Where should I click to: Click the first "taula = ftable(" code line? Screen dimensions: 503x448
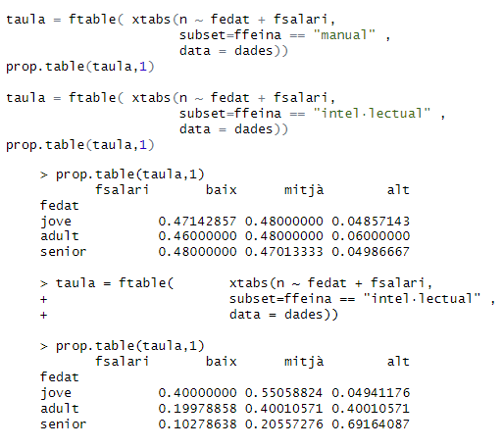point(171,20)
